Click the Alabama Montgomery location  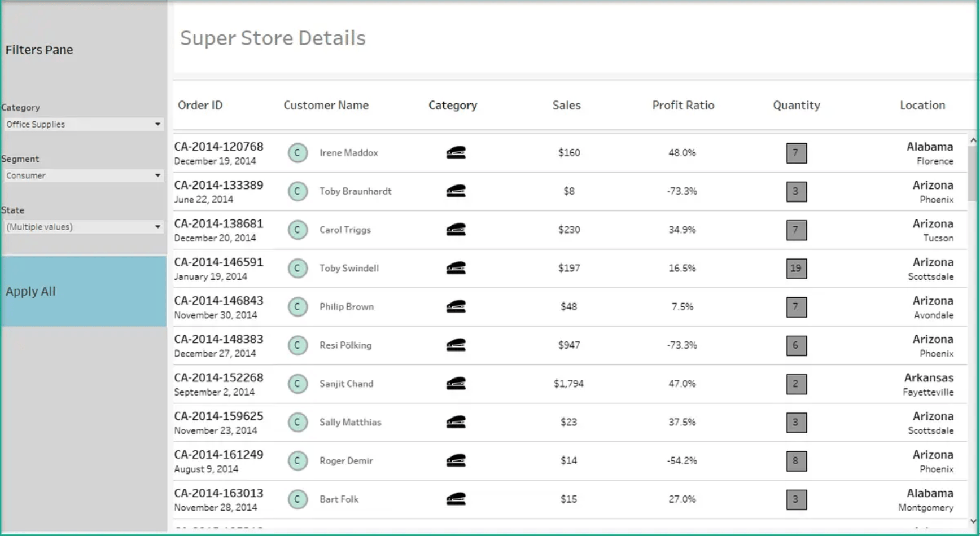[926, 500]
